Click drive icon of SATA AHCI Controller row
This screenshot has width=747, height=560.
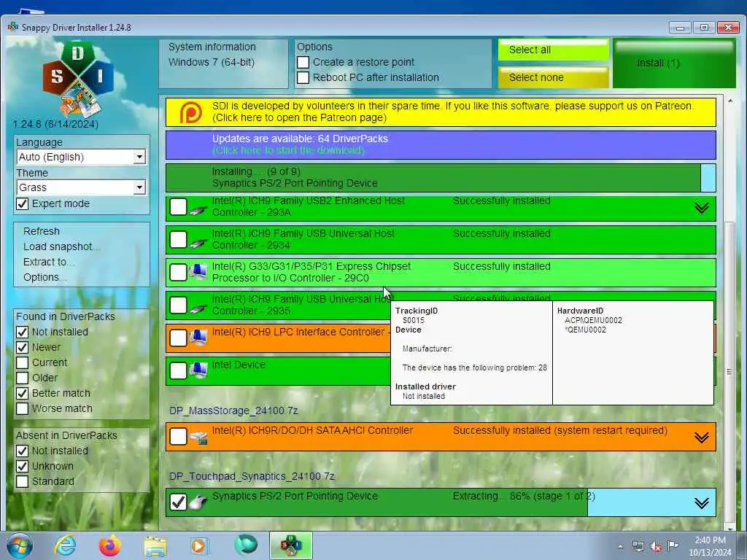click(x=198, y=437)
